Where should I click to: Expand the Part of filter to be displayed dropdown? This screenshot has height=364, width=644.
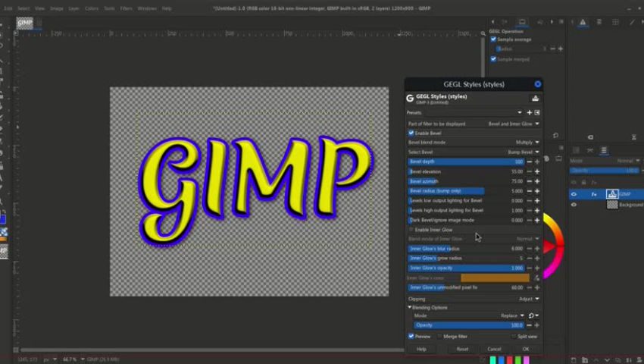tap(537, 123)
